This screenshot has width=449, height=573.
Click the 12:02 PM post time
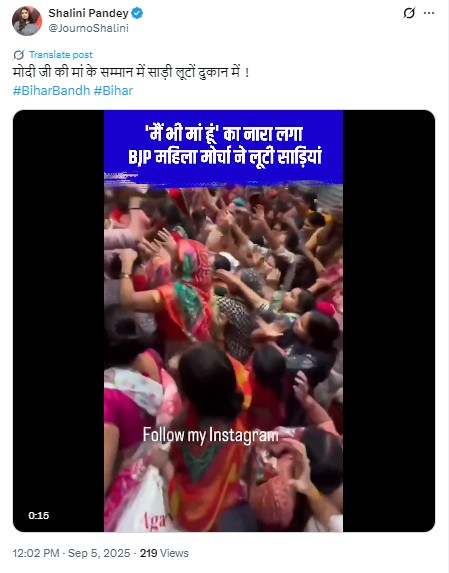36,553
